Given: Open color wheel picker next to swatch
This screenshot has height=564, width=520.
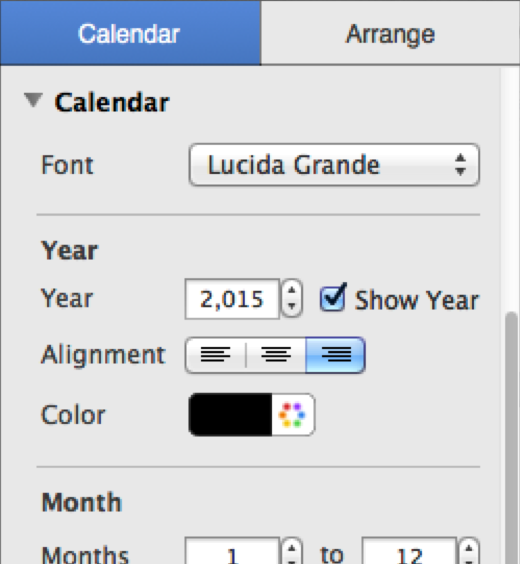Looking at the screenshot, I should [x=293, y=415].
